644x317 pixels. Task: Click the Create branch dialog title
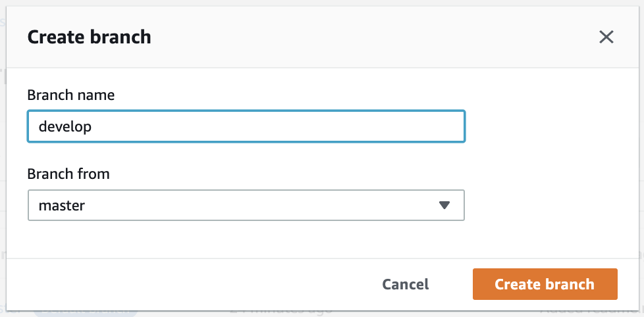89,37
